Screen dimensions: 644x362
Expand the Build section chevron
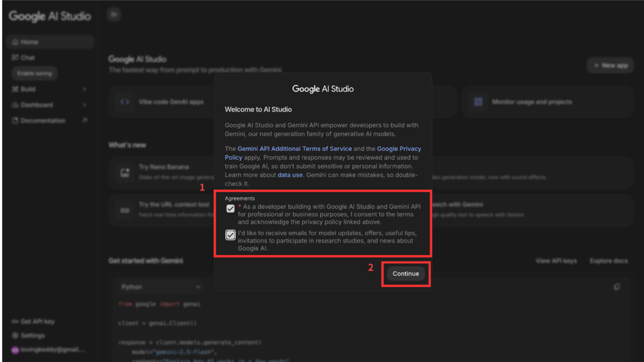84,89
